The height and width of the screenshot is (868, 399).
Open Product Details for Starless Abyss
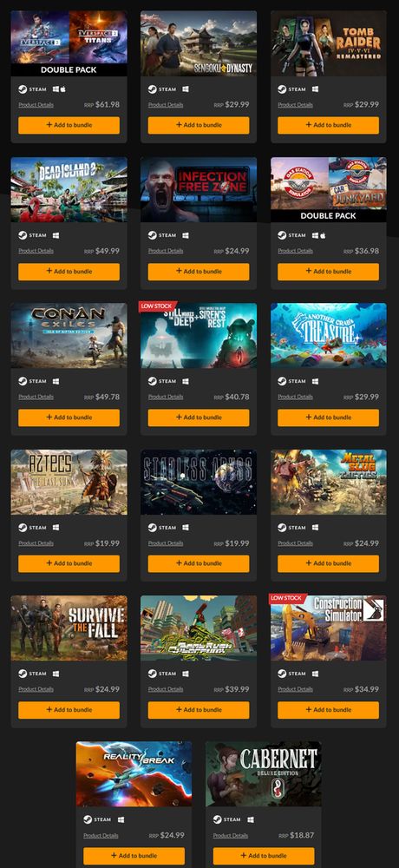(x=166, y=543)
